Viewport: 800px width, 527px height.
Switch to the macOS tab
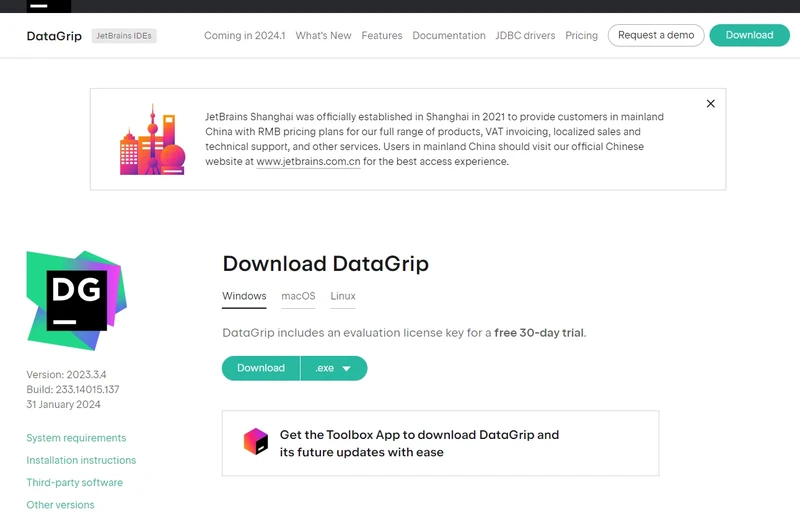[298, 296]
